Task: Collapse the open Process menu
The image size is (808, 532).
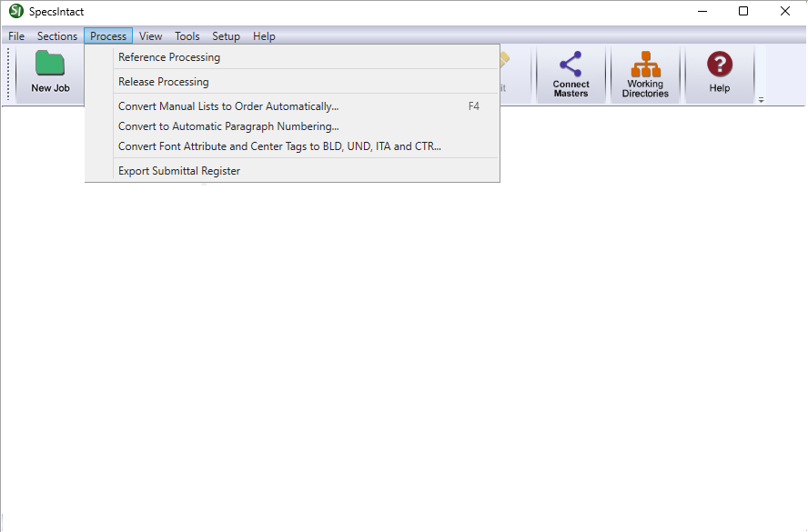Action: (x=108, y=36)
